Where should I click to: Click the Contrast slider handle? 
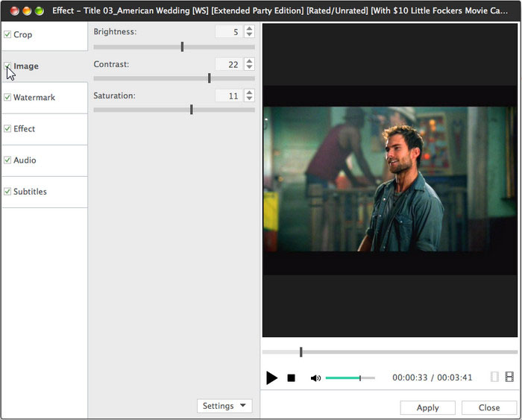click(209, 78)
